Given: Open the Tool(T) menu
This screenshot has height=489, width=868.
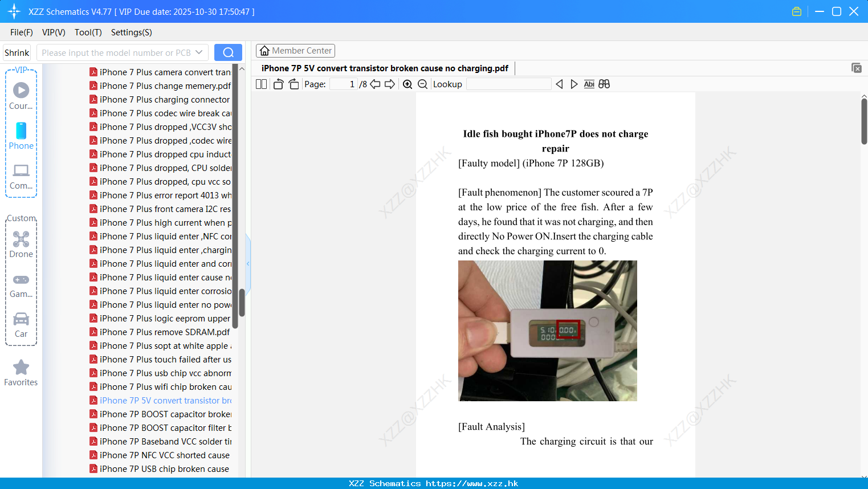Looking at the screenshot, I should click(88, 32).
